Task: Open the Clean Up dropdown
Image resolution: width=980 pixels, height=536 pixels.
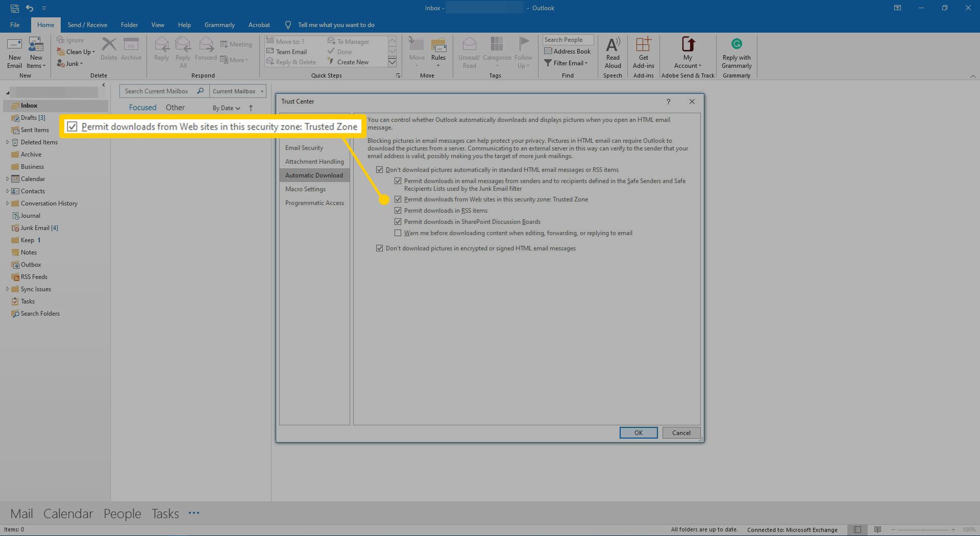Action: (x=76, y=52)
